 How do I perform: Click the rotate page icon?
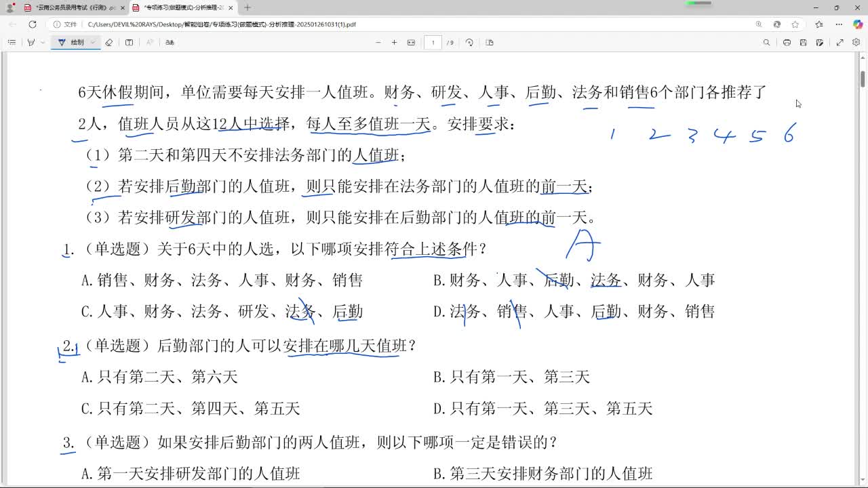[x=469, y=42]
